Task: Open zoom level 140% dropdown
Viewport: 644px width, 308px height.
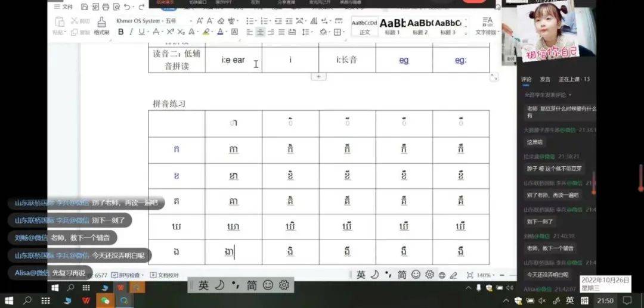Action: tap(487, 275)
